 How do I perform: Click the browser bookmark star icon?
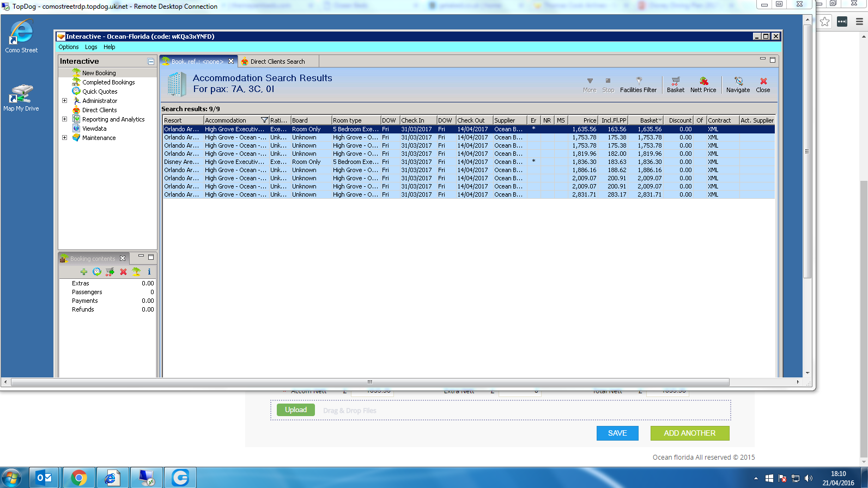click(825, 22)
